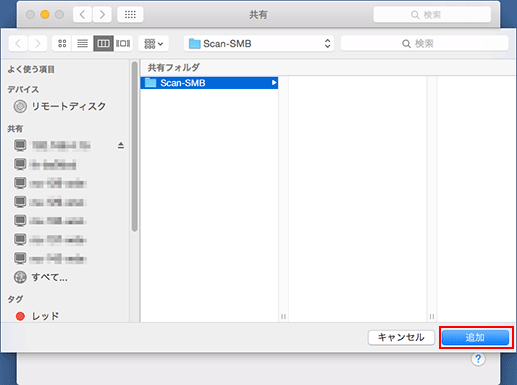Select column view in dialog toolbar

(x=103, y=43)
